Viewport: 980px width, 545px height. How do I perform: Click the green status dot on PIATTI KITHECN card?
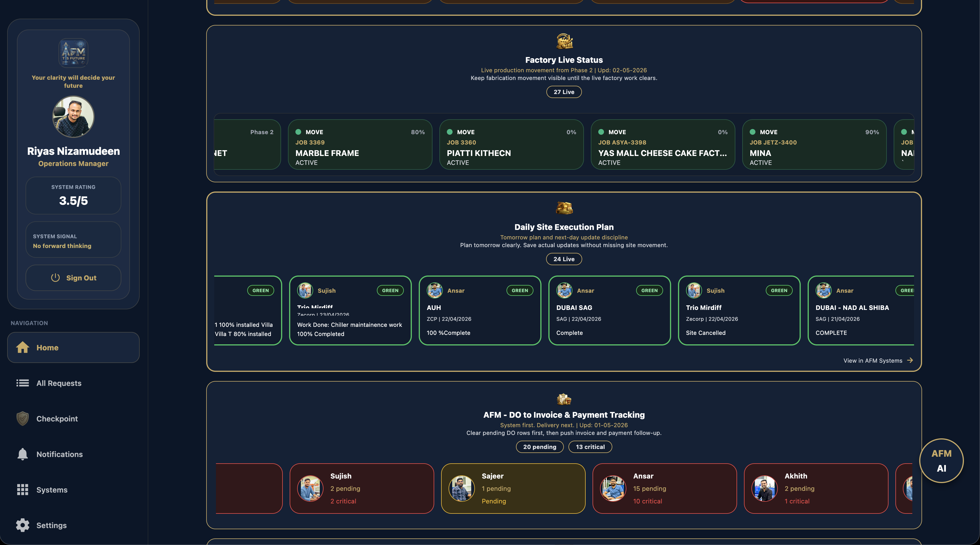450,132
